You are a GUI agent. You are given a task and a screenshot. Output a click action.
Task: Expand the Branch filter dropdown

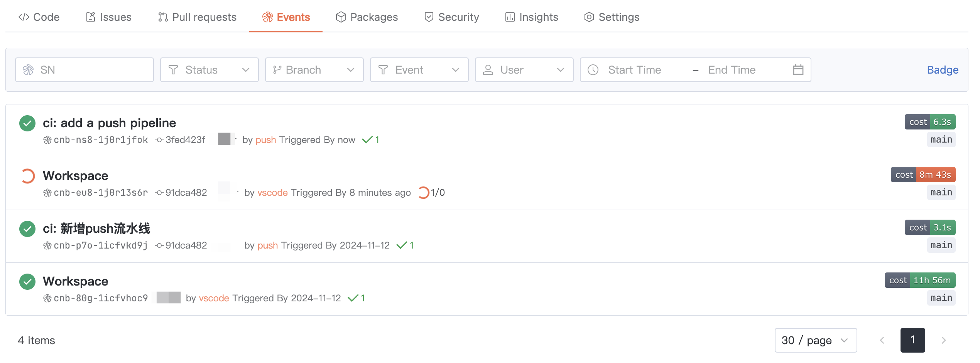pyautogui.click(x=314, y=70)
